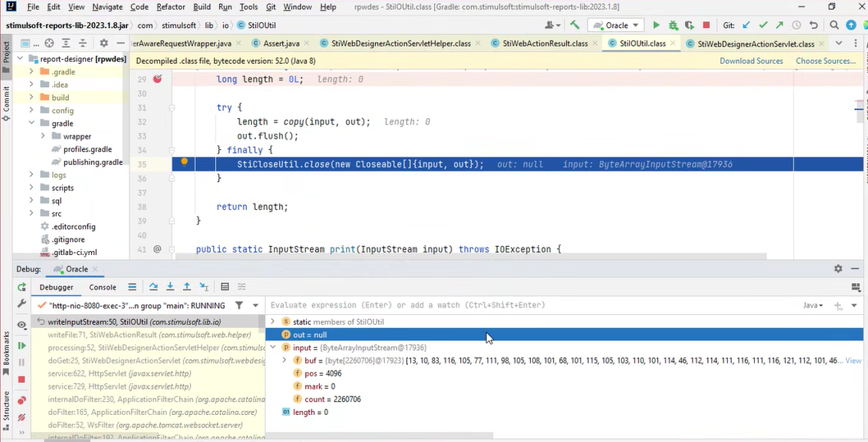Open Project panel gear options
The width and height of the screenshot is (868, 442).
click(x=103, y=43)
